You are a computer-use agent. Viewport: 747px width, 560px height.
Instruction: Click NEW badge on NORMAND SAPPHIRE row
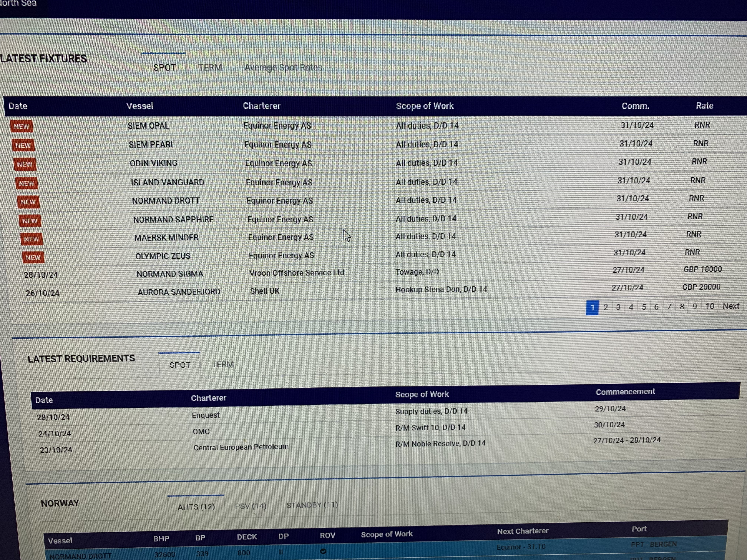tap(30, 221)
